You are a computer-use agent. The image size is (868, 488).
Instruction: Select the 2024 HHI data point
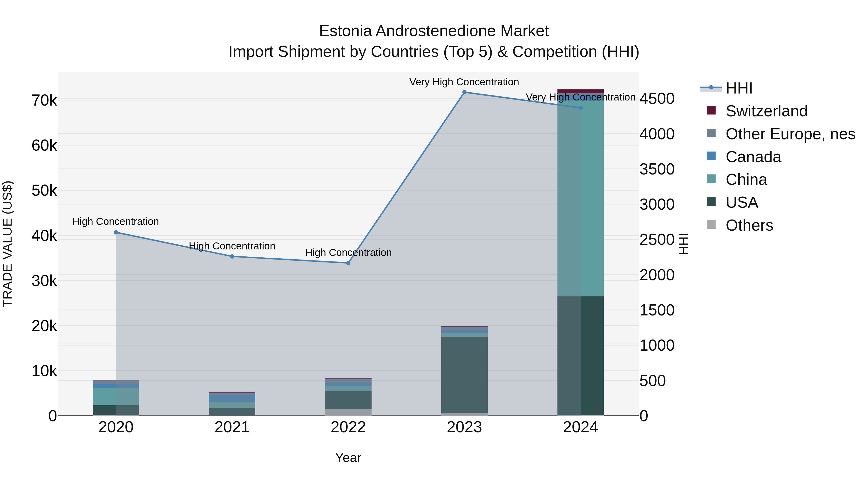point(581,108)
